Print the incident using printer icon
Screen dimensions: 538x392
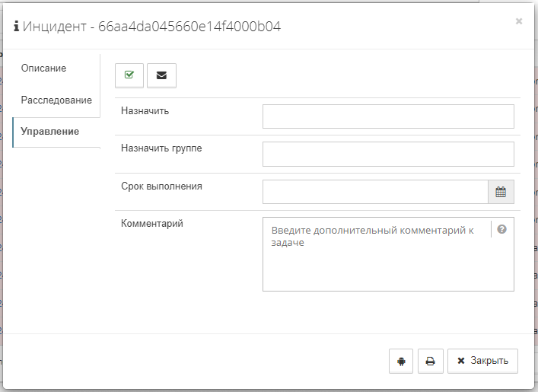pos(430,362)
